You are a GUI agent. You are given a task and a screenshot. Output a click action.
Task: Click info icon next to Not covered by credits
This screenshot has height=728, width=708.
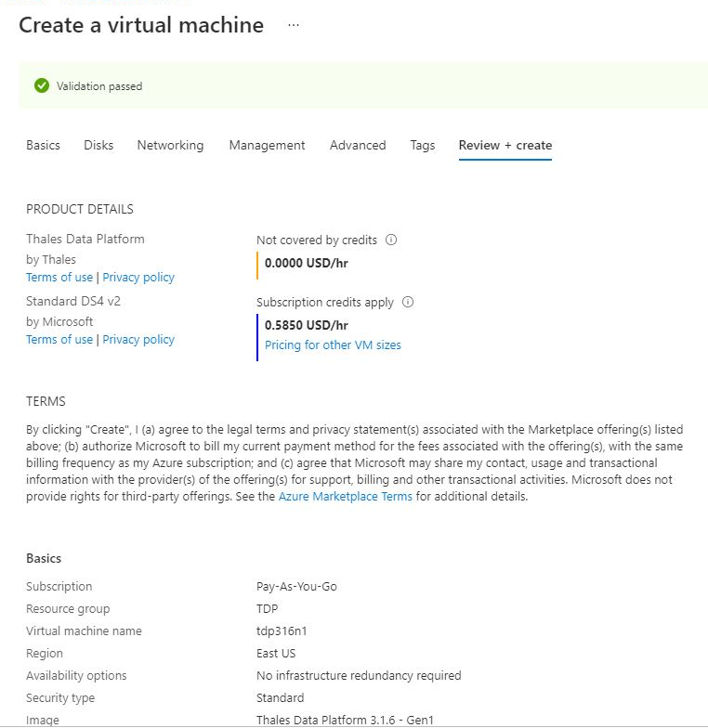click(391, 240)
